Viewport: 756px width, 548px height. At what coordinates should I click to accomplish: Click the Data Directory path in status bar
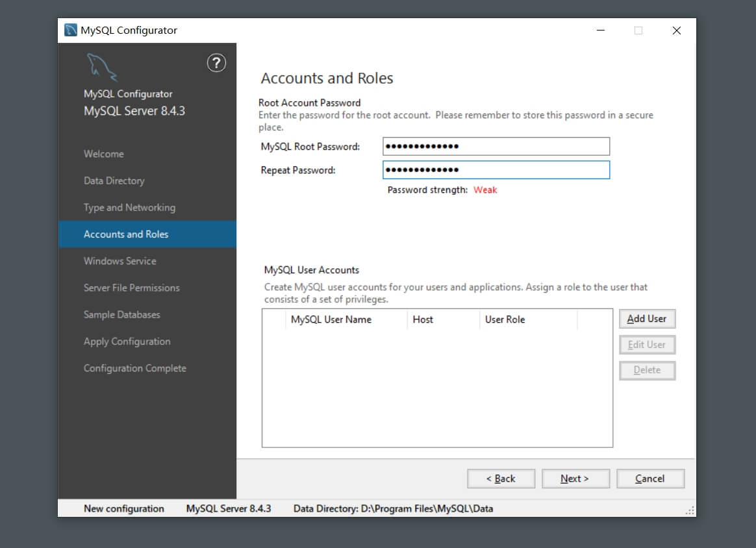[x=393, y=508]
